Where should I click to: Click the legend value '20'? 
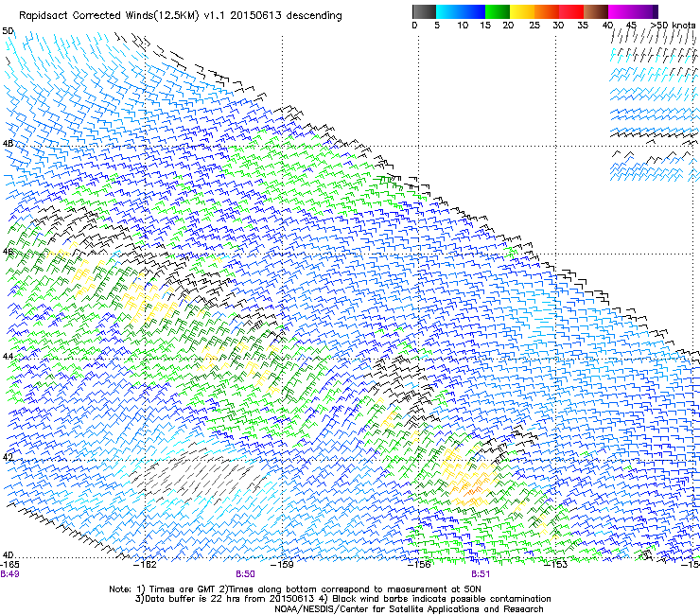508,26
